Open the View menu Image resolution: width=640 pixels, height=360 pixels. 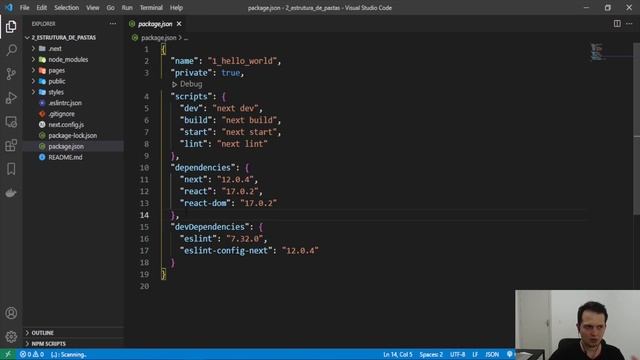(x=93, y=8)
